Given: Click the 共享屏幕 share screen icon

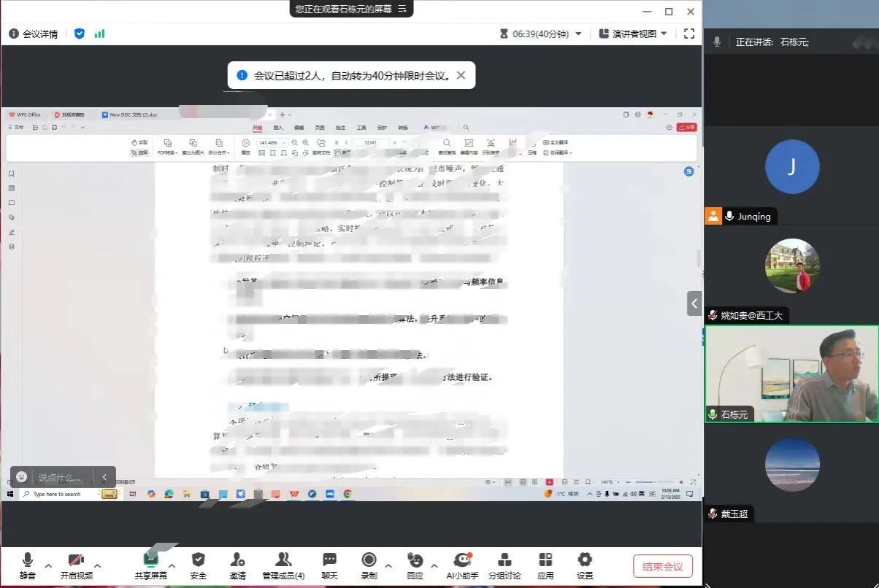Looking at the screenshot, I should click(x=150, y=560).
